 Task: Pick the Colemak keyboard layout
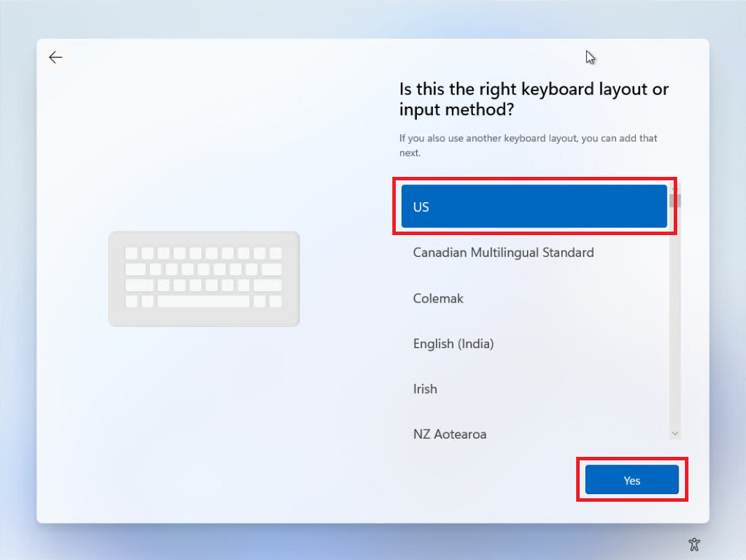[439, 298]
